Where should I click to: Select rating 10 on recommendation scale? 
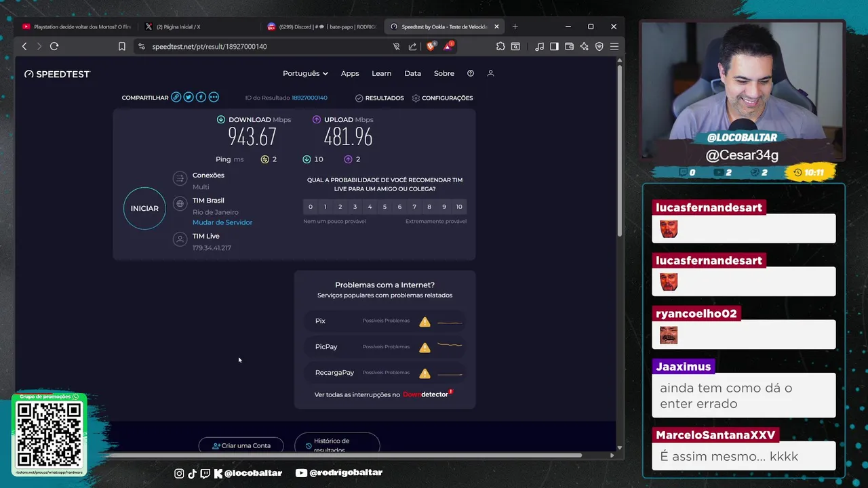459,207
